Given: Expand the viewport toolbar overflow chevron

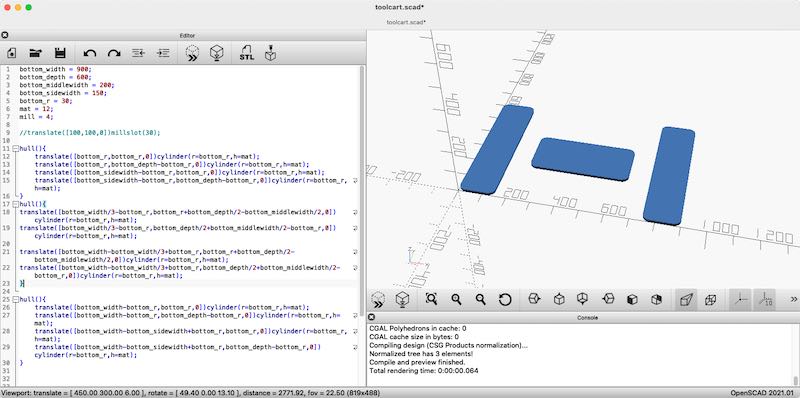Looking at the screenshot, I should click(x=793, y=300).
